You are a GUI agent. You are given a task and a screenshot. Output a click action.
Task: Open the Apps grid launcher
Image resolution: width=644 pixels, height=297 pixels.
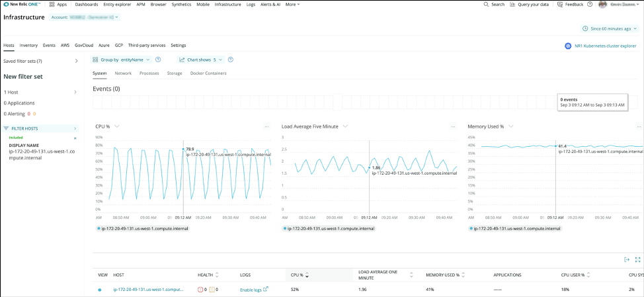click(x=58, y=5)
